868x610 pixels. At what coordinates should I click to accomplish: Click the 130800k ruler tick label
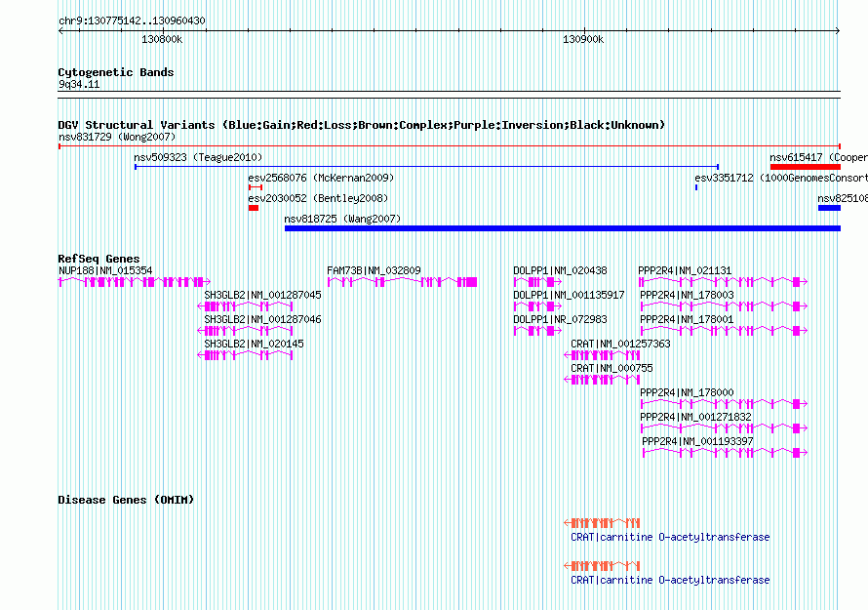162,39
